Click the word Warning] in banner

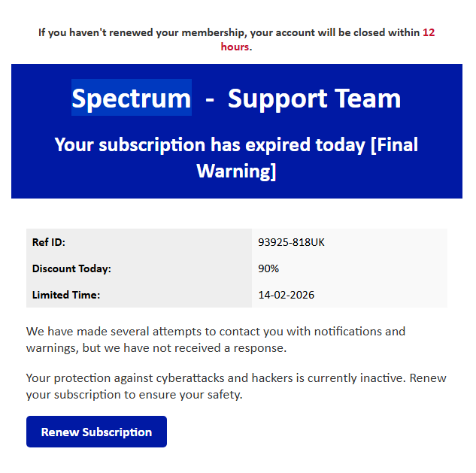tap(236, 171)
